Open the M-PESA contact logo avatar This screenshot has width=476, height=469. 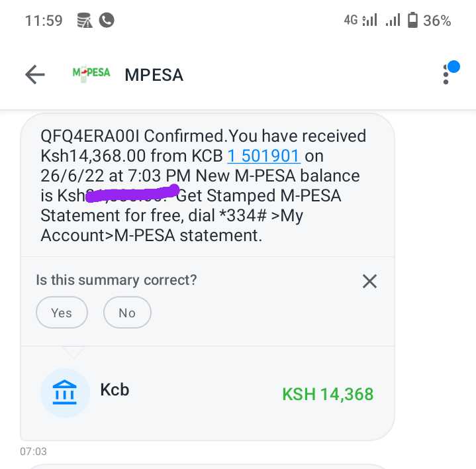(91, 74)
